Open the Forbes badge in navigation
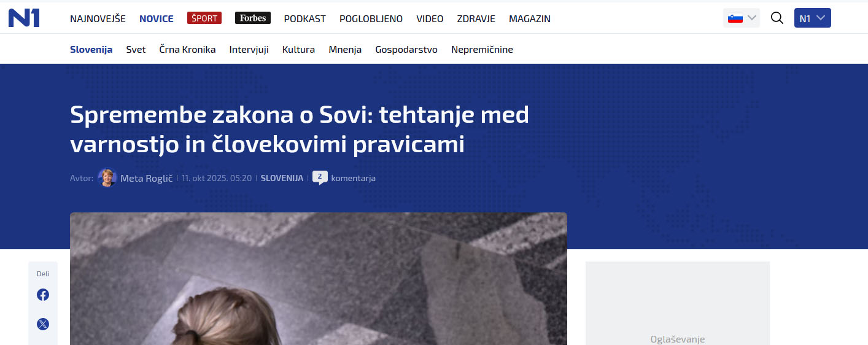The image size is (868, 345). 253,18
